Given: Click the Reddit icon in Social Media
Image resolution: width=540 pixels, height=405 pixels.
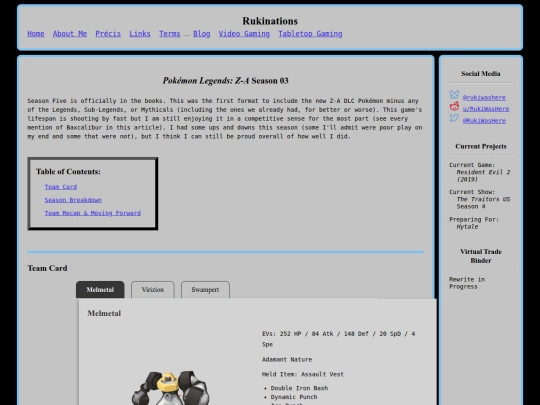Looking at the screenshot, I should point(454,106).
